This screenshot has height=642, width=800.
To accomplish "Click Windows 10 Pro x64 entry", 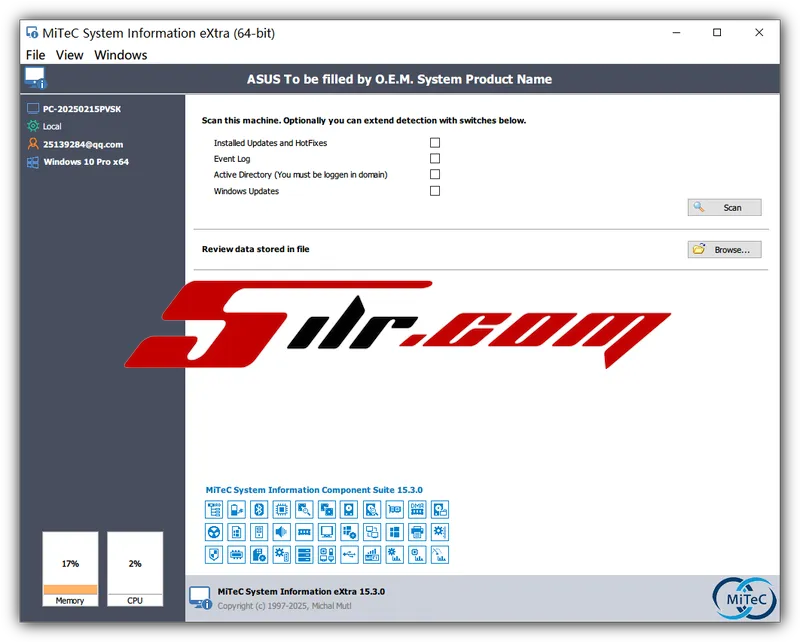I will pyautogui.click(x=86, y=162).
